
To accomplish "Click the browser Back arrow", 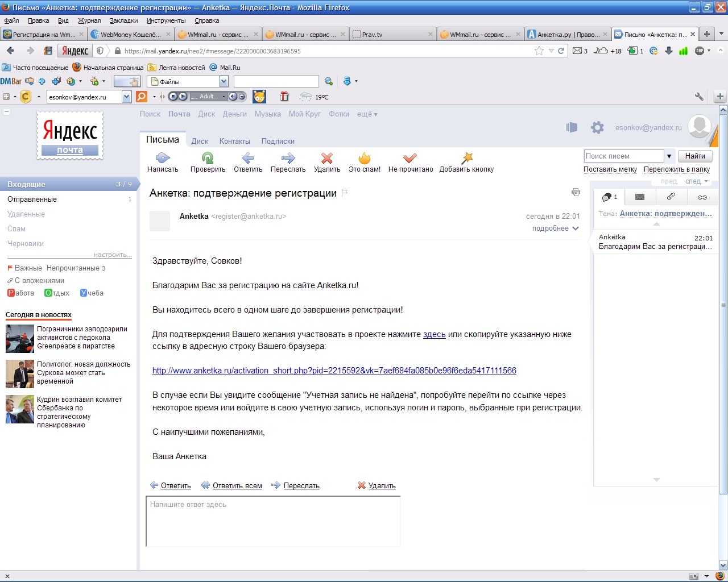I will pyautogui.click(x=11, y=51).
